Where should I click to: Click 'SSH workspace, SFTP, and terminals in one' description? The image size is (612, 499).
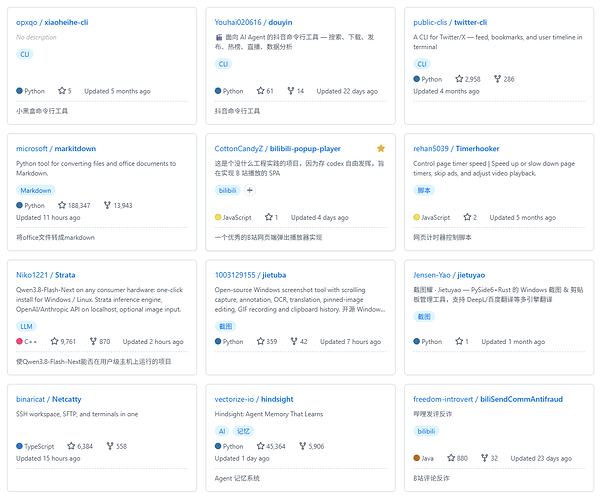click(x=77, y=414)
